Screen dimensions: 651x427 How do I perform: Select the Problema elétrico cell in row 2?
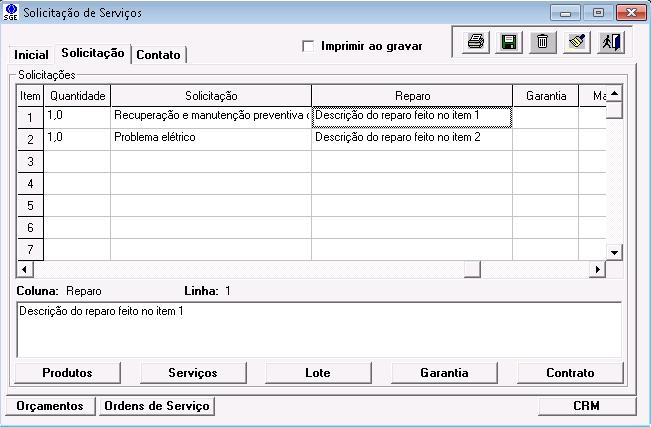(x=210, y=138)
